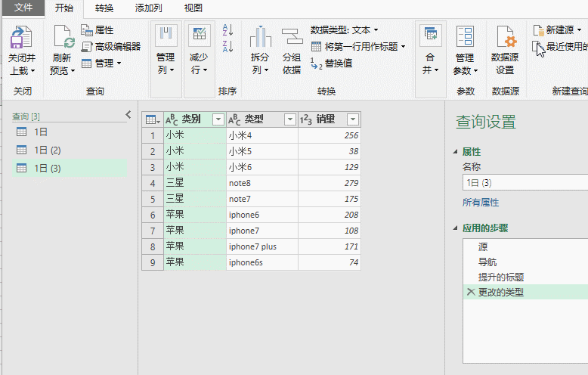
Task: Click the cell containing note8
Action: click(262, 183)
